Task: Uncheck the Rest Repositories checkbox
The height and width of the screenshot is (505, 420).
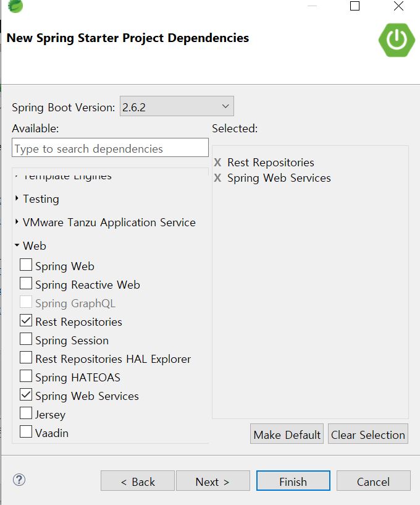Action: [26, 321]
